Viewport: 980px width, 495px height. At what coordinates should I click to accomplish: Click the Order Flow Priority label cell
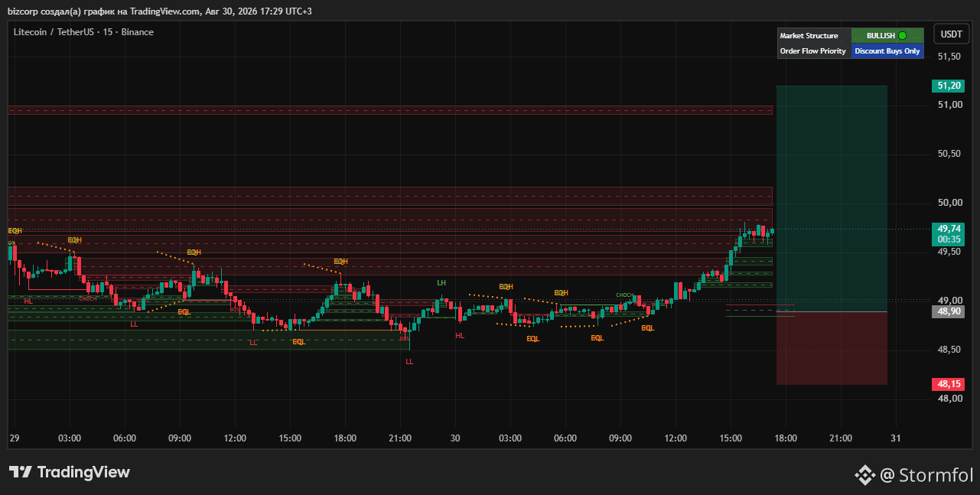click(814, 51)
